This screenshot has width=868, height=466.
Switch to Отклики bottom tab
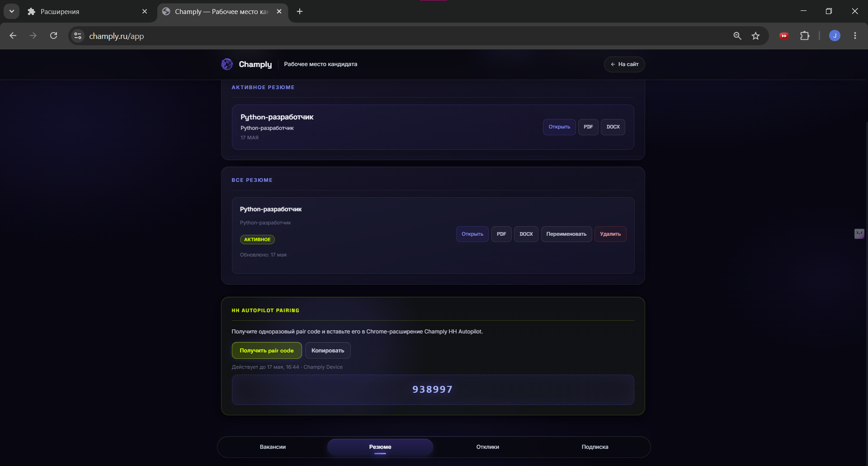(488, 447)
